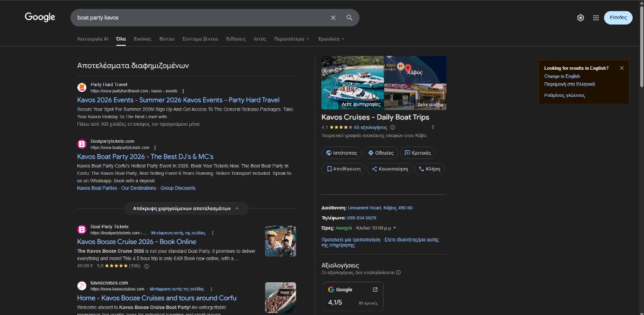The height and width of the screenshot is (315, 644).
Task: Click the Οδηγίες directions button
Action: 380,153
